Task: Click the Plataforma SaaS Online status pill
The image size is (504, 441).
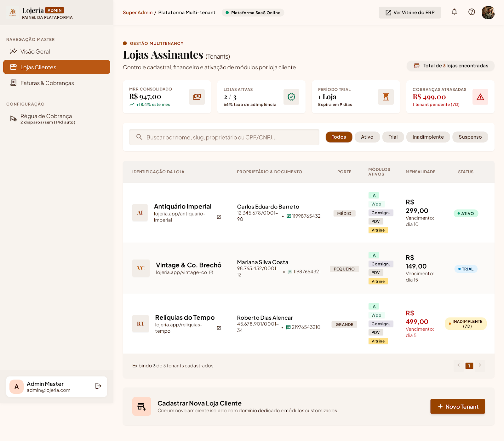Action: (253, 13)
